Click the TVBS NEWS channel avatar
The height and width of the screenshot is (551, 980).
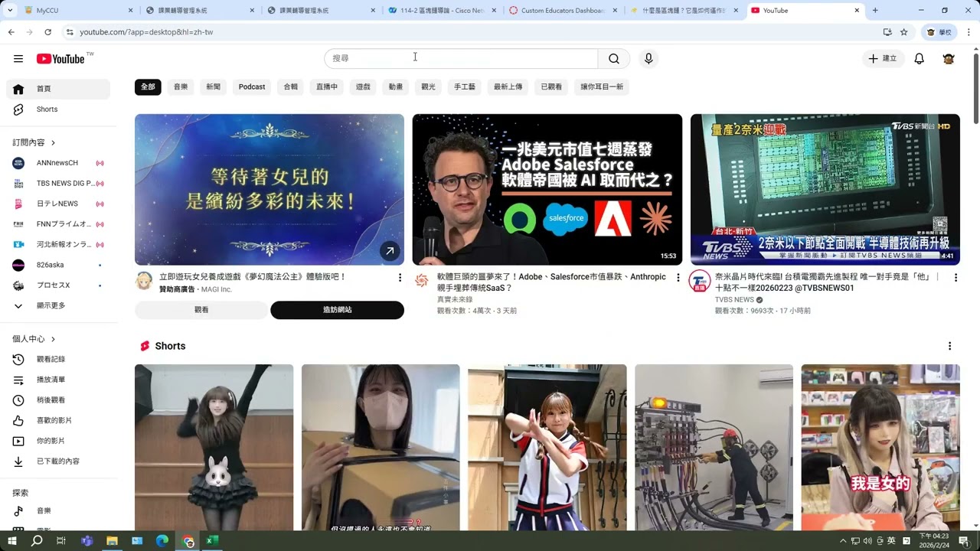pyautogui.click(x=699, y=281)
